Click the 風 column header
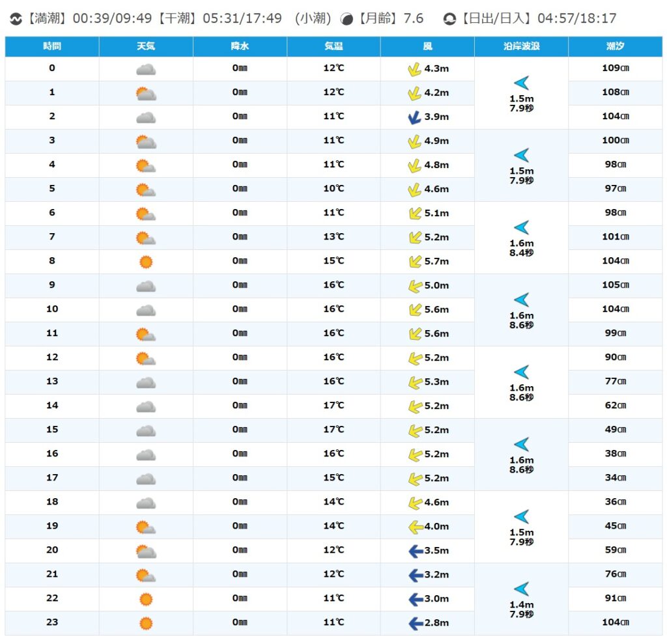This screenshot has width=667, height=644. tap(427, 47)
